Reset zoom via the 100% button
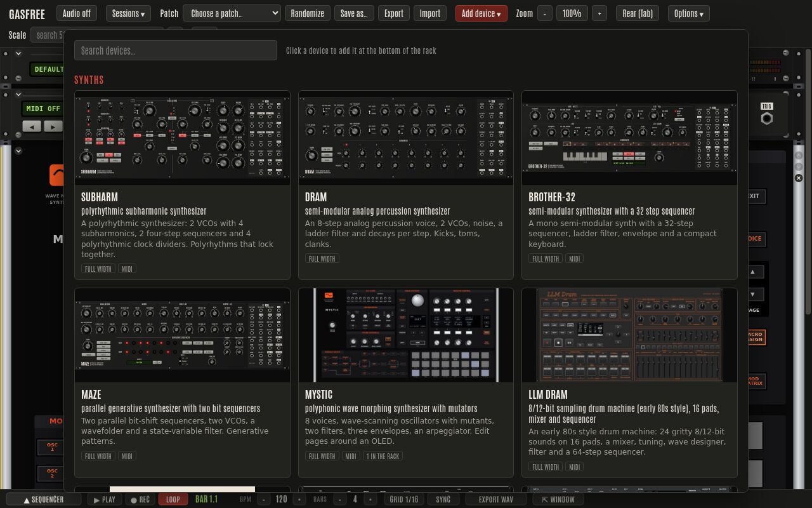 [x=572, y=13]
